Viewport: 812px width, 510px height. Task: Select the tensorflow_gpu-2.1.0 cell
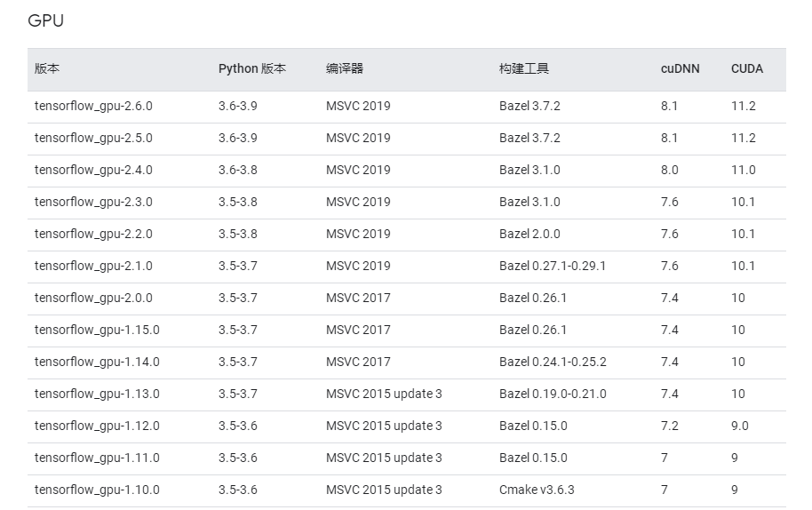click(93, 267)
